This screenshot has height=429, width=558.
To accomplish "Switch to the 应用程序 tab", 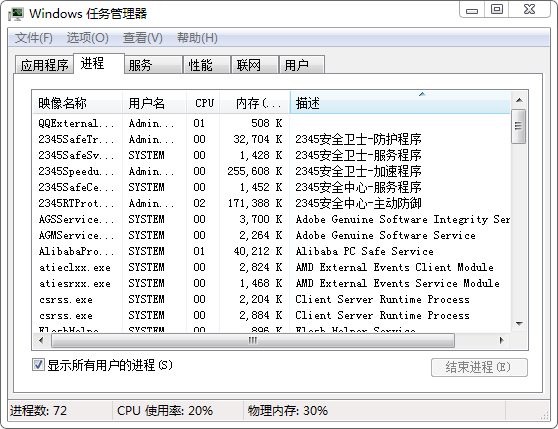I will point(44,65).
